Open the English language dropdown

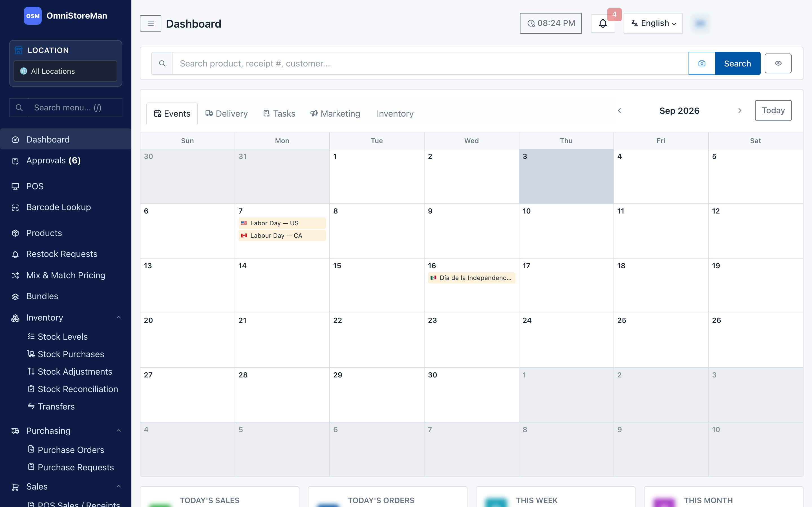pos(653,23)
